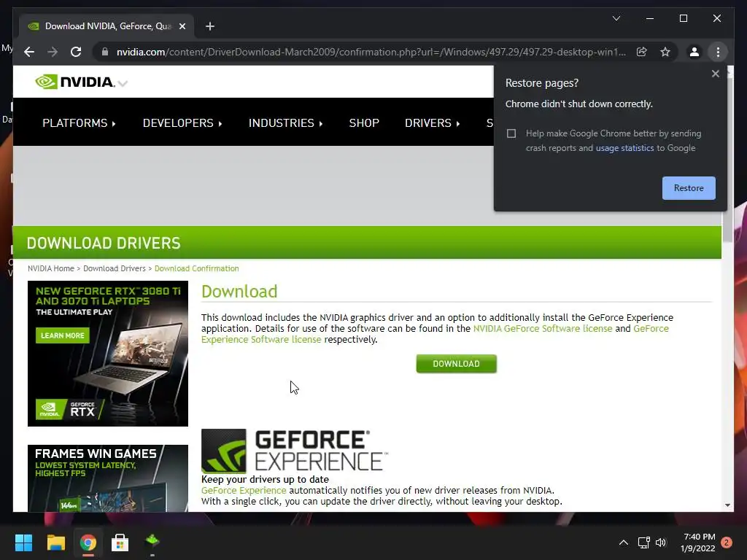Open the Frames Win Games banner
This screenshot has width=747, height=560.
tap(108, 478)
